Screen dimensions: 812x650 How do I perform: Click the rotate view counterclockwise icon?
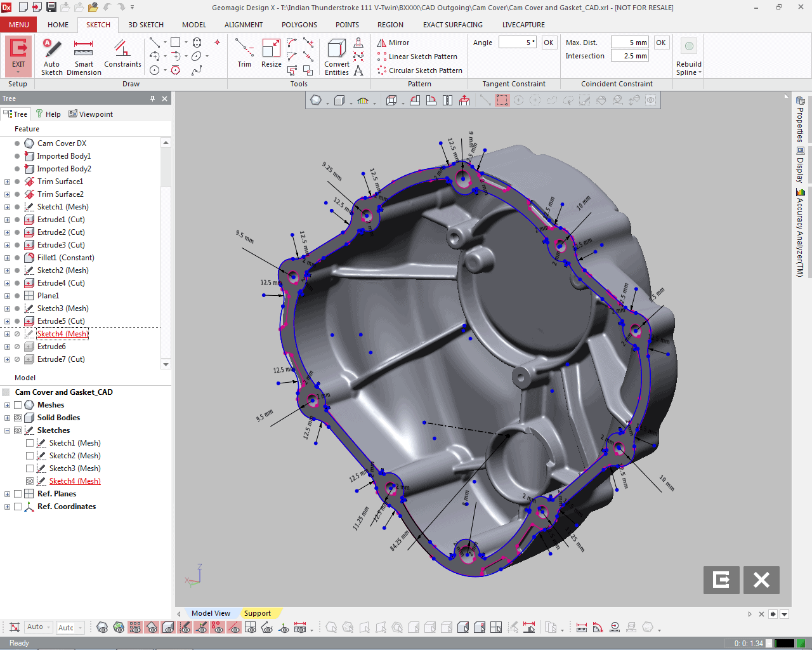[x=415, y=100]
